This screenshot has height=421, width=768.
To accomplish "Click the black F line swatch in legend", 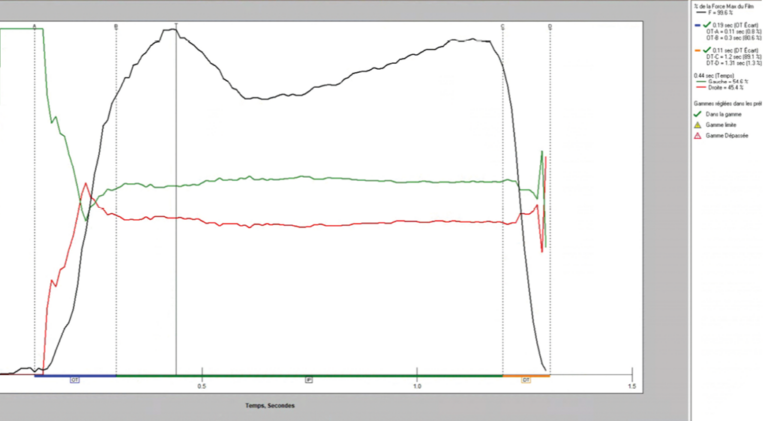I will click(701, 13).
